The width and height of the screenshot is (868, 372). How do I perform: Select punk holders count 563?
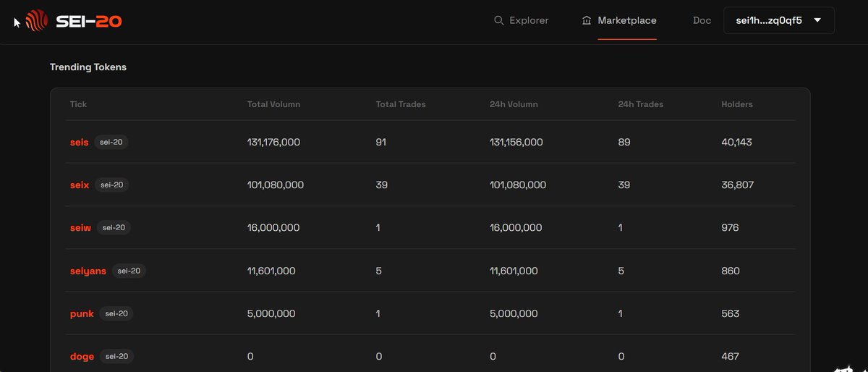point(731,313)
